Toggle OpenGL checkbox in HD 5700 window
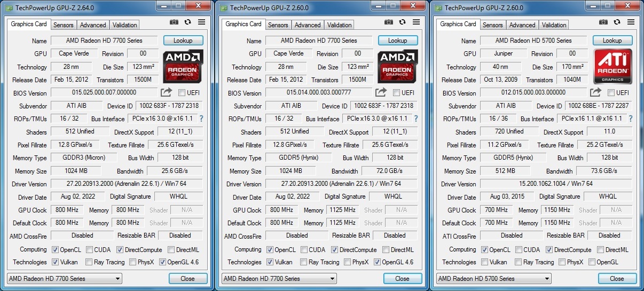Viewport: 644px width, 291px height. [x=591, y=262]
